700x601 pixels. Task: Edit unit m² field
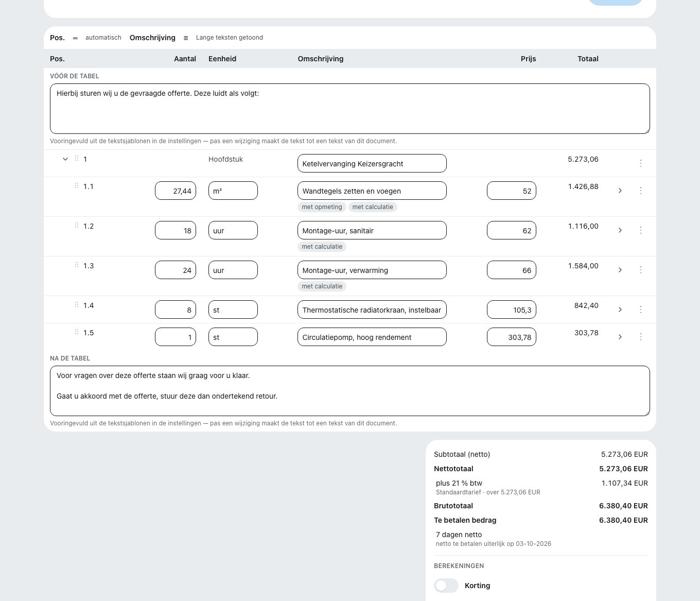[x=233, y=191]
